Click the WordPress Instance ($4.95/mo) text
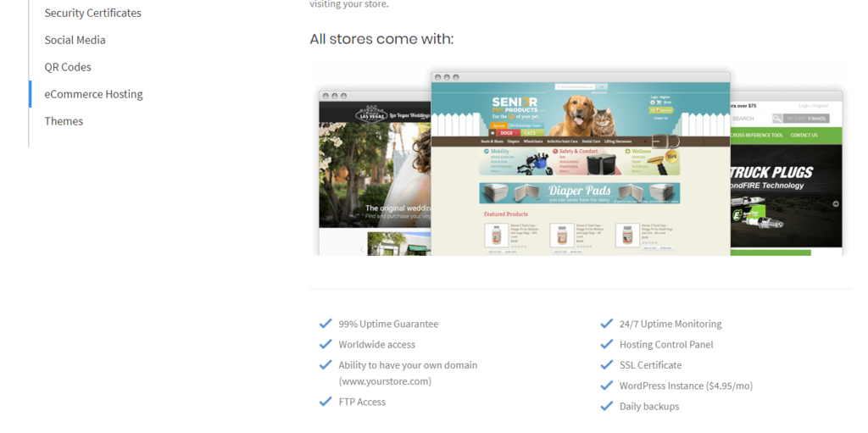 click(686, 386)
